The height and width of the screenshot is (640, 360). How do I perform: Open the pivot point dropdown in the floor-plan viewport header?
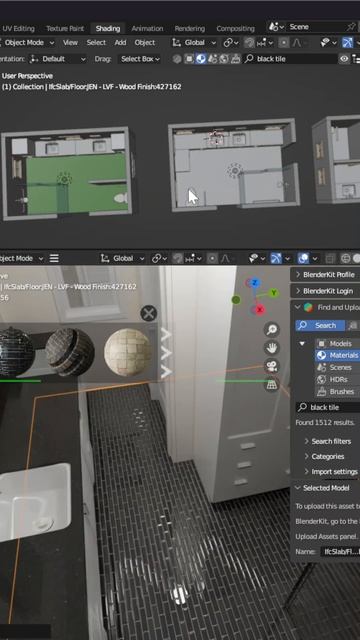231,42
